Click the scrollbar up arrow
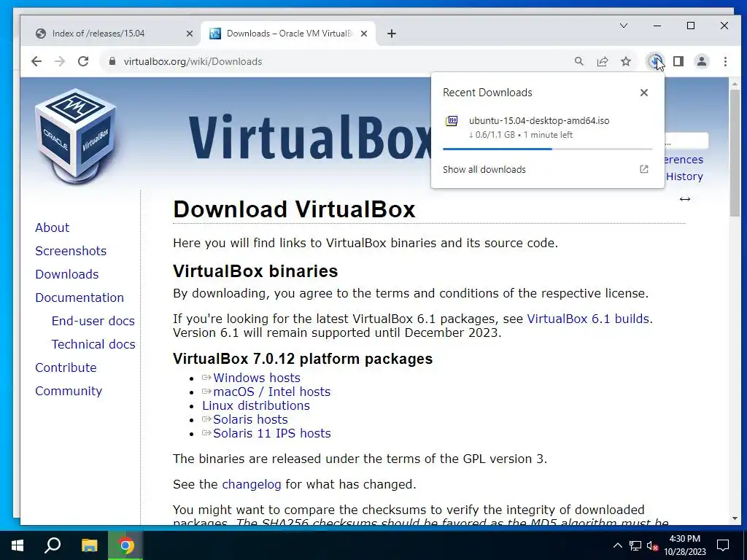This screenshot has width=747, height=560. click(x=734, y=84)
